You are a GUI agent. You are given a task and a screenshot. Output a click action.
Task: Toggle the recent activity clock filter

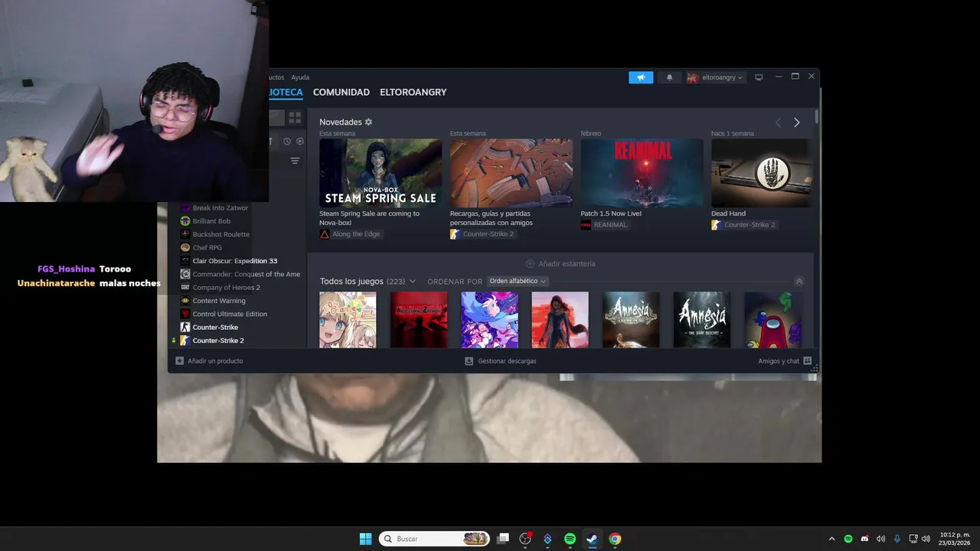287,141
